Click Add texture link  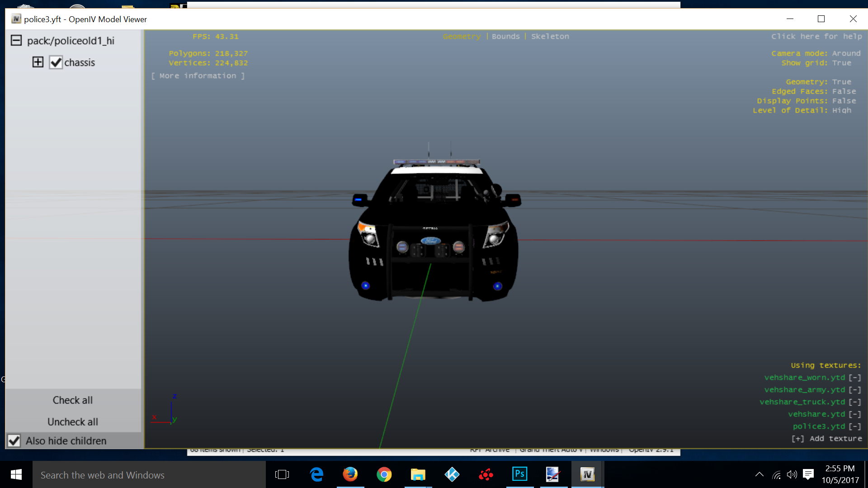pyautogui.click(x=826, y=439)
